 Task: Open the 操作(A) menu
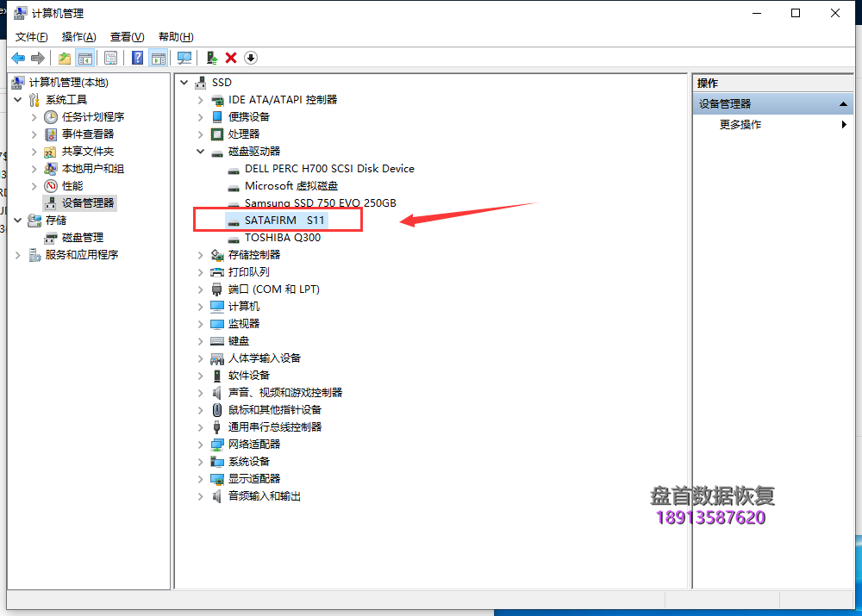[x=78, y=37]
